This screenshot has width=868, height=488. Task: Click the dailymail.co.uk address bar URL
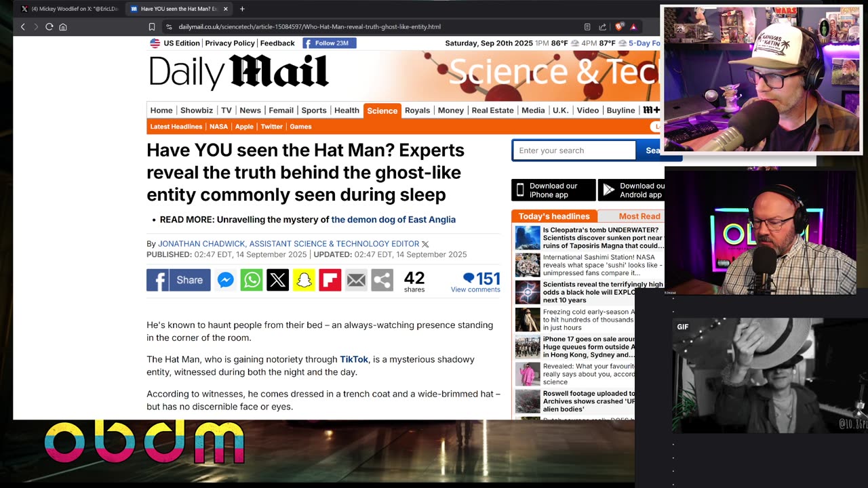pyautogui.click(x=309, y=26)
